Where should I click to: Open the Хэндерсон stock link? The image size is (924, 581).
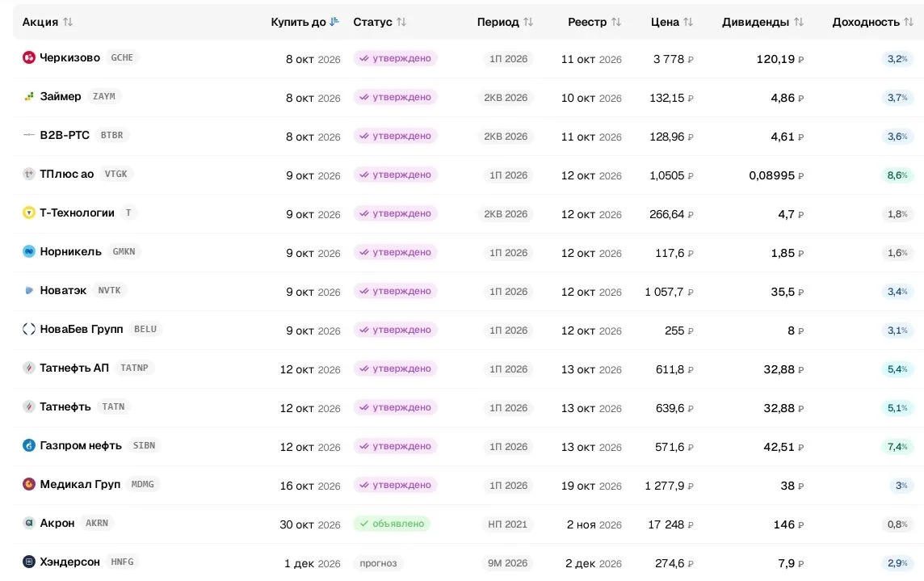[x=69, y=562]
